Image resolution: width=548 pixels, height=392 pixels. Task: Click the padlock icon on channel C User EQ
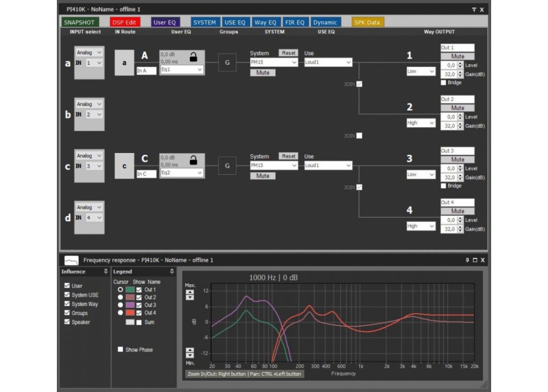click(194, 160)
